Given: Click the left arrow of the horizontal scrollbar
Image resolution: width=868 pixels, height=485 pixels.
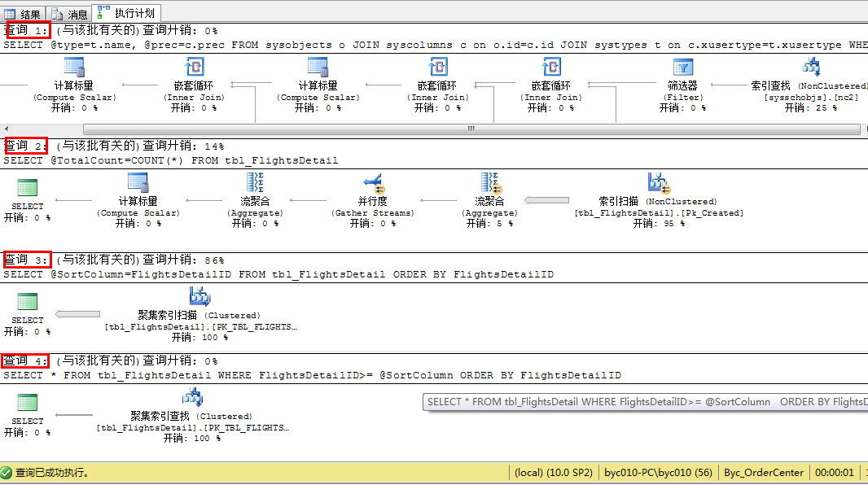Looking at the screenshot, I should 7,129.
